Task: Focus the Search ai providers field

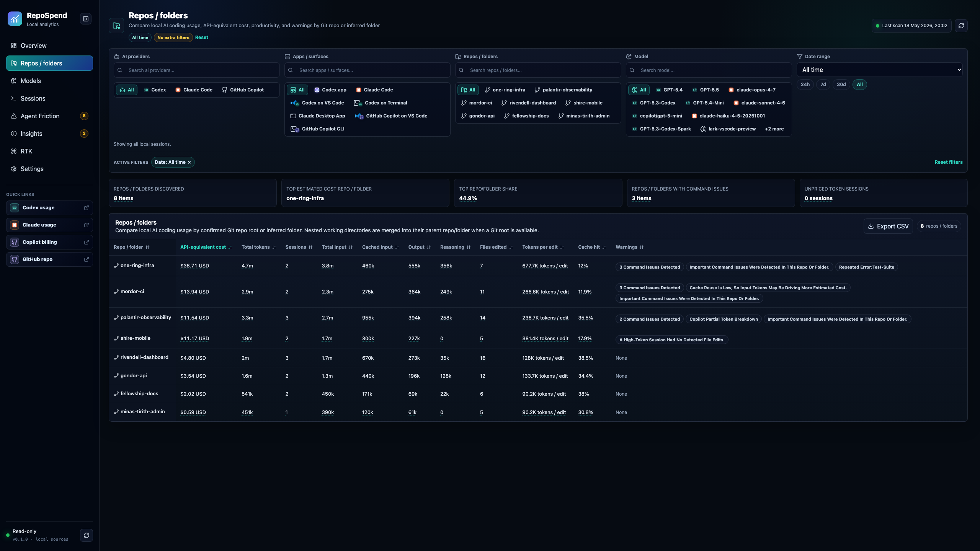Action: [x=196, y=70]
